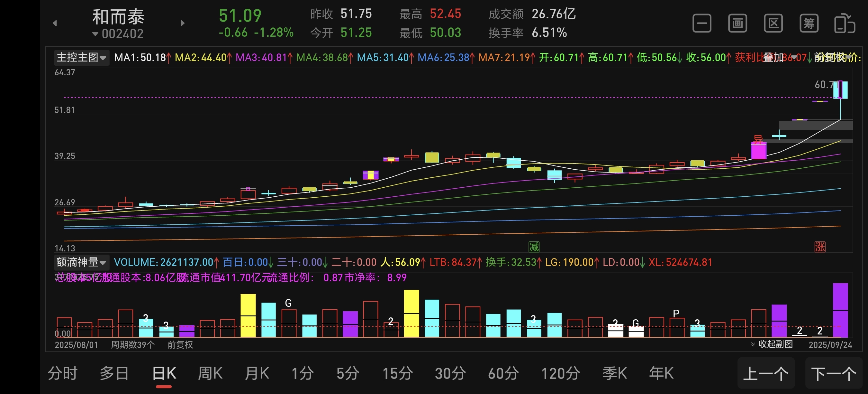The width and height of the screenshot is (868, 394).
Task: Switch to the 分时 tab
Action: point(63,373)
